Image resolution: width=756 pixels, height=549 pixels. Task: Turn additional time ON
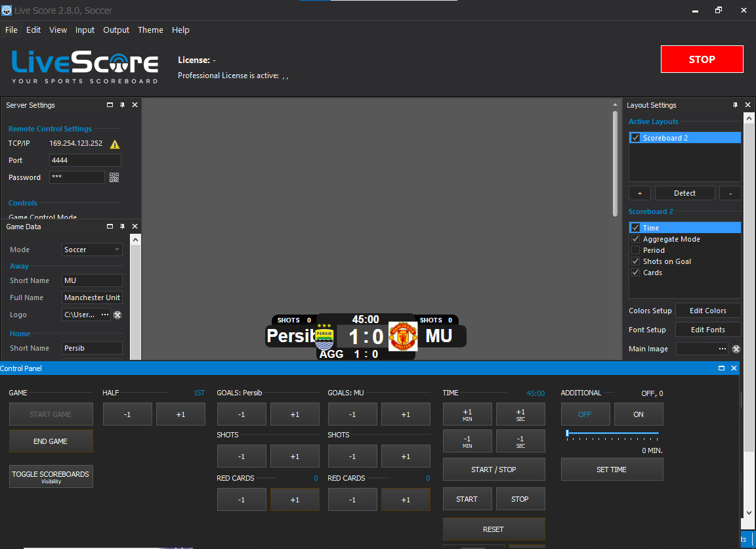(639, 414)
